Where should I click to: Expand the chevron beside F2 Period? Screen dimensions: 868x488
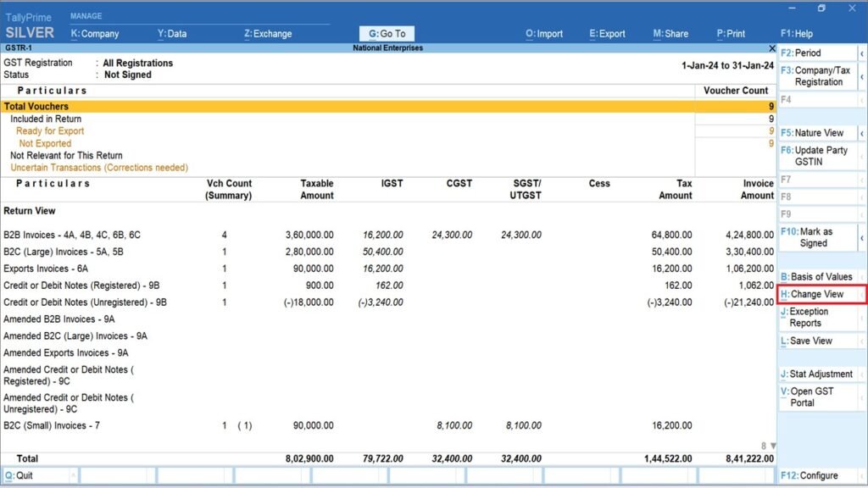(x=860, y=53)
